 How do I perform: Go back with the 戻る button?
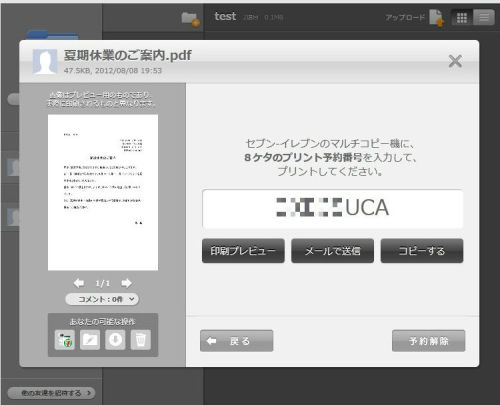(x=237, y=341)
